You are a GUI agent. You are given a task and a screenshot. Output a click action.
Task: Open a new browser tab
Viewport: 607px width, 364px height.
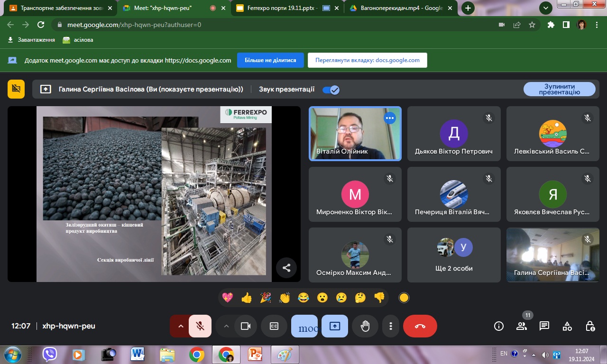[x=468, y=8]
